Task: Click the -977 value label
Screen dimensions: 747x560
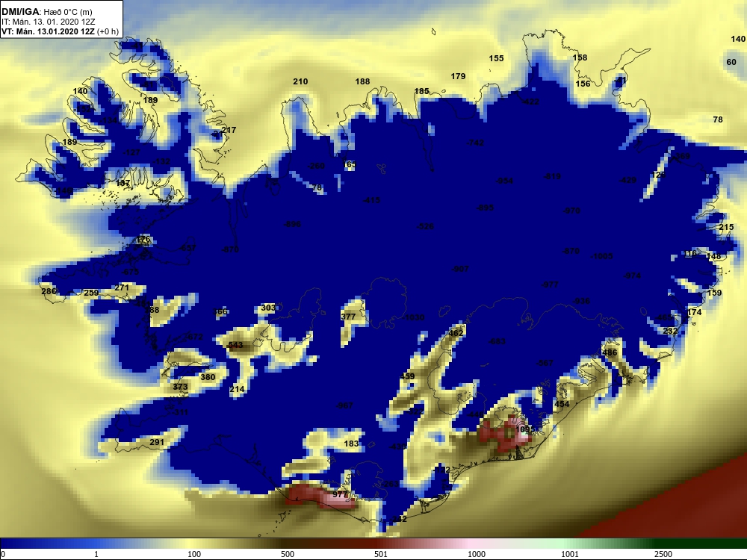Action: 550,284
